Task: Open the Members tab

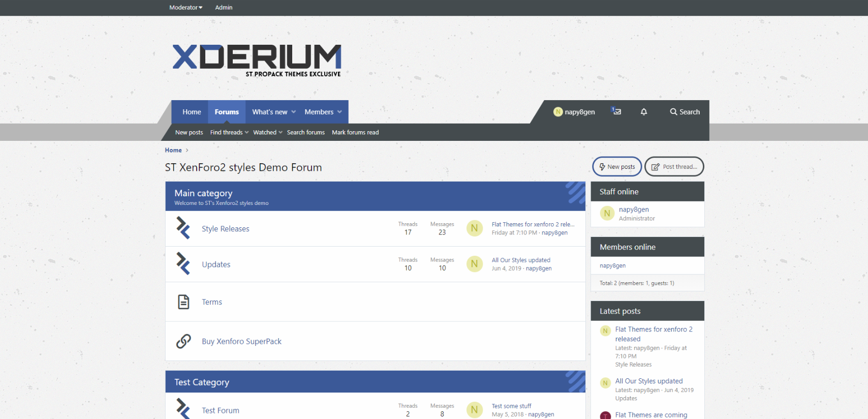Action: 319,112
